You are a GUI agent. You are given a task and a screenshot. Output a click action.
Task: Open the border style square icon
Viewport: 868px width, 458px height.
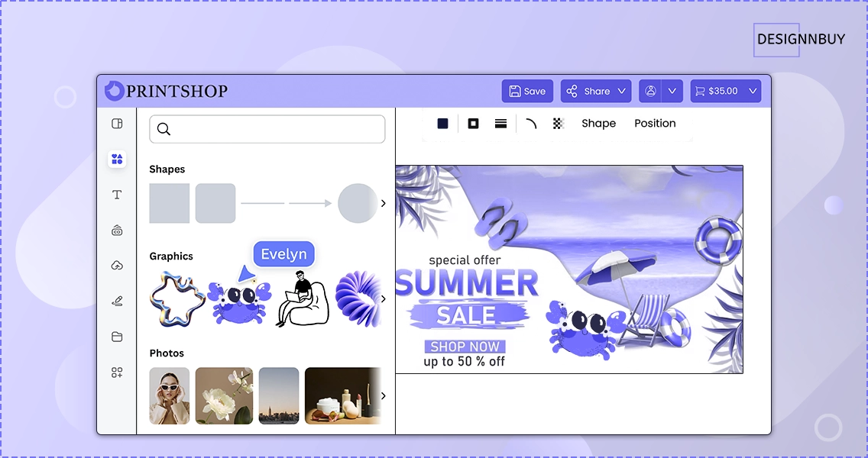coord(473,124)
